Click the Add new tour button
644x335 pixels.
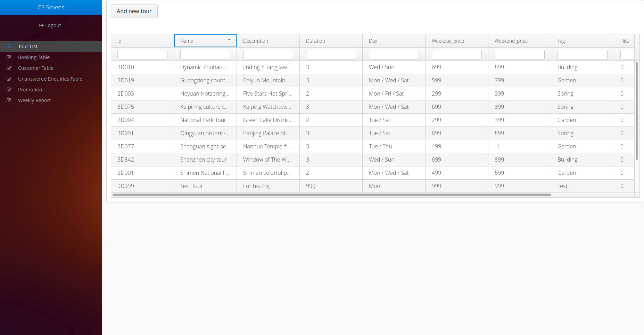tap(134, 11)
